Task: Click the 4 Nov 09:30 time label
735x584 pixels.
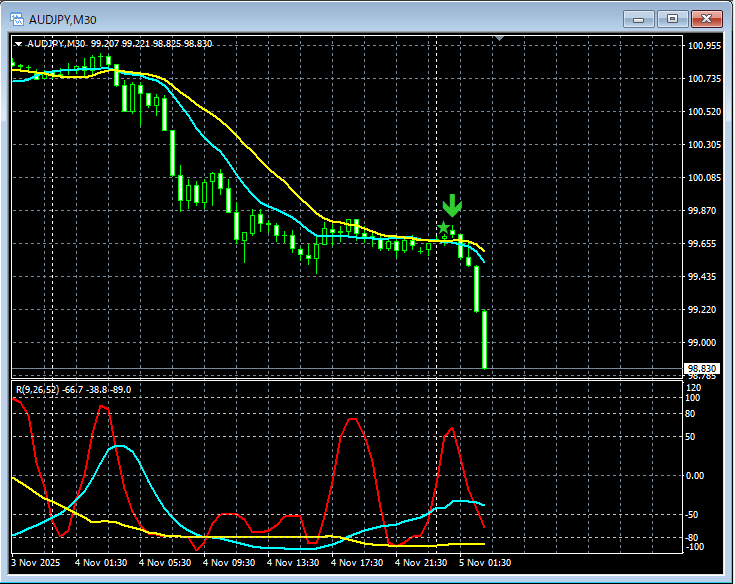Action: click(229, 562)
